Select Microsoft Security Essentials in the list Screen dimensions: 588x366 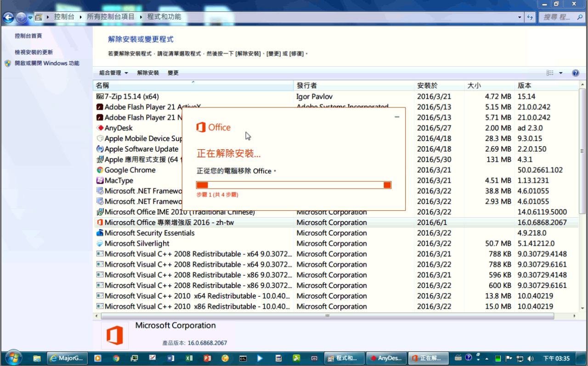point(149,233)
